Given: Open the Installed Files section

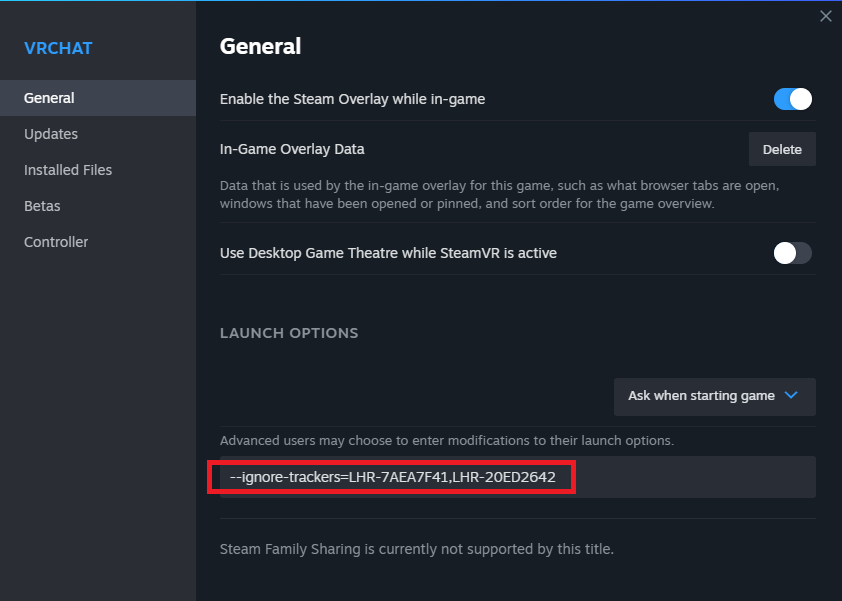Looking at the screenshot, I should point(68,170).
